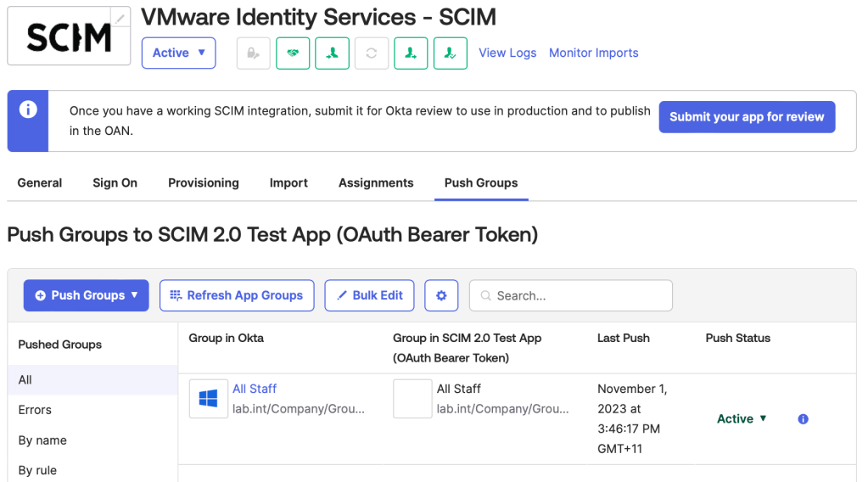The image size is (868, 482).
Task: Open the Sign On tab
Action: [x=115, y=182]
